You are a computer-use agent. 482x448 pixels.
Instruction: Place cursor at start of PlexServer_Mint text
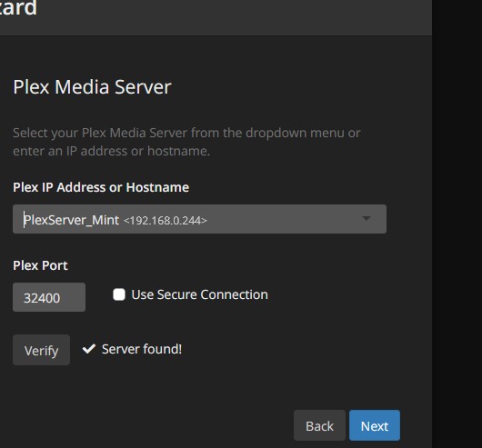(25, 220)
